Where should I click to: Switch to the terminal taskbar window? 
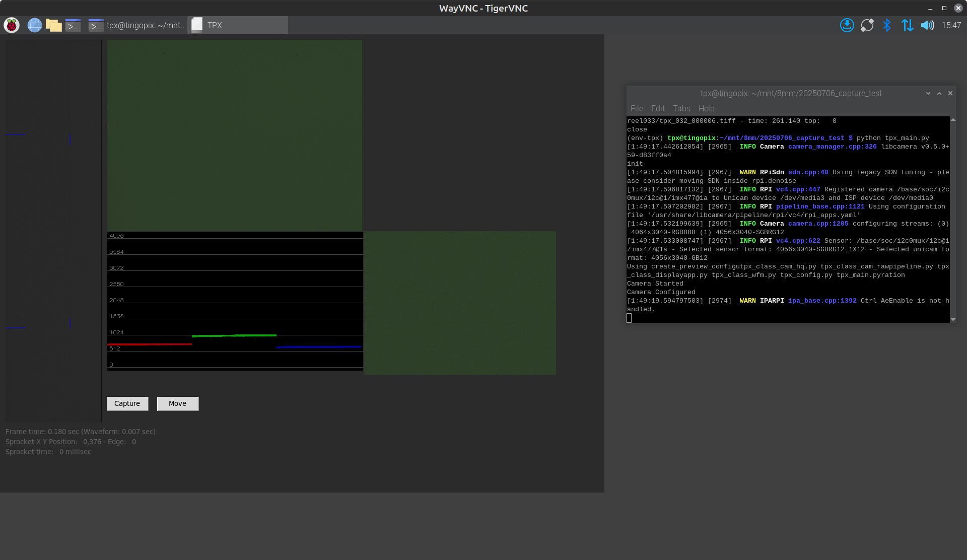click(x=136, y=25)
